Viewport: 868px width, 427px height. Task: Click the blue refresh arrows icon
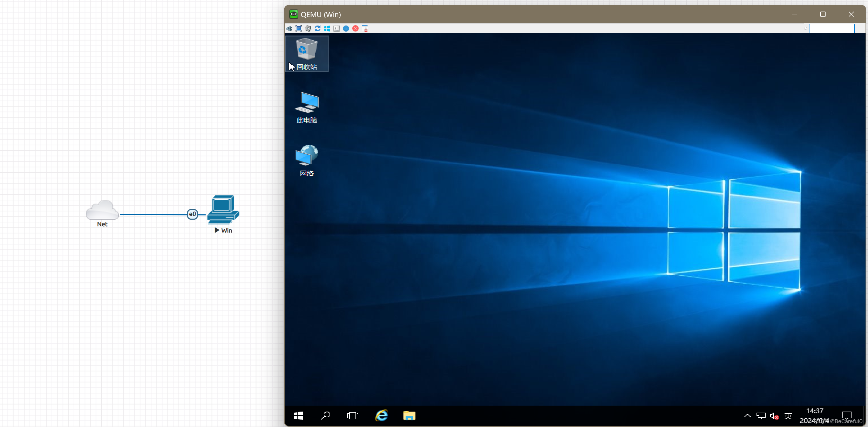pyautogui.click(x=318, y=28)
